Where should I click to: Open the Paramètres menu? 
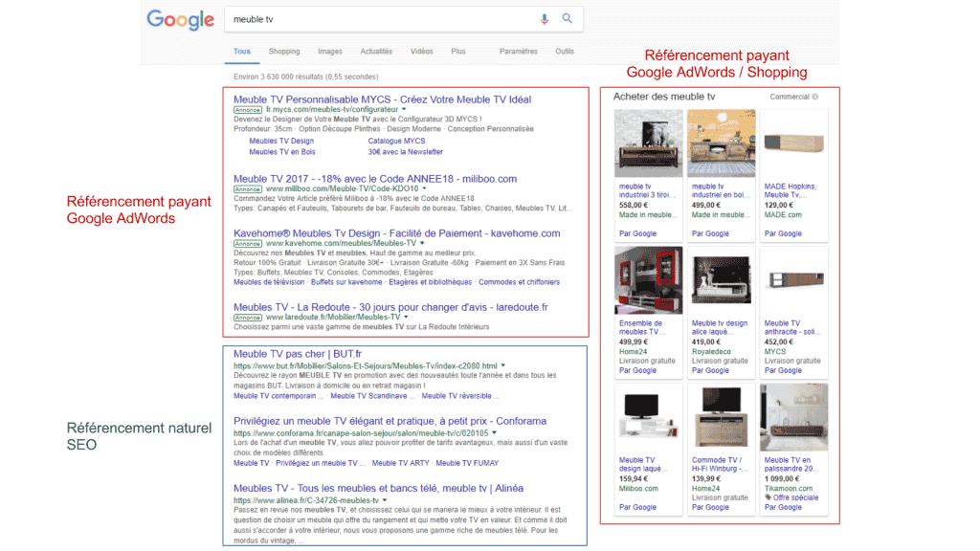(x=519, y=52)
